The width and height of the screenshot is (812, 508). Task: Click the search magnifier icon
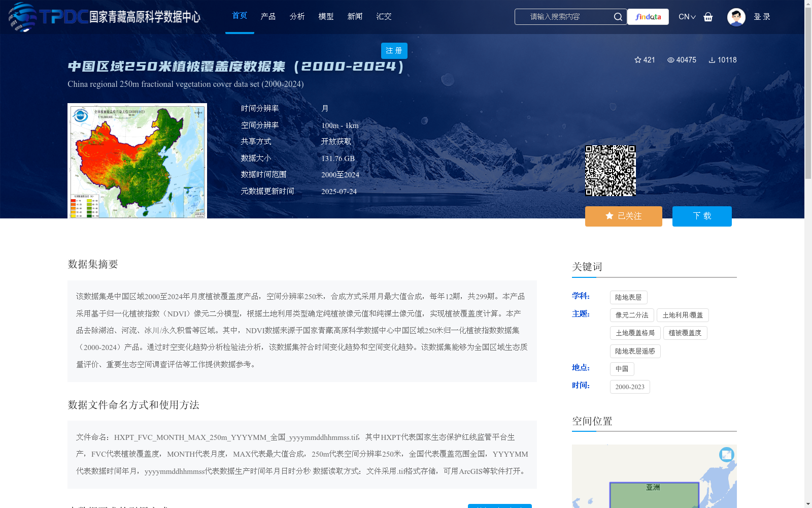tap(618, 17)
